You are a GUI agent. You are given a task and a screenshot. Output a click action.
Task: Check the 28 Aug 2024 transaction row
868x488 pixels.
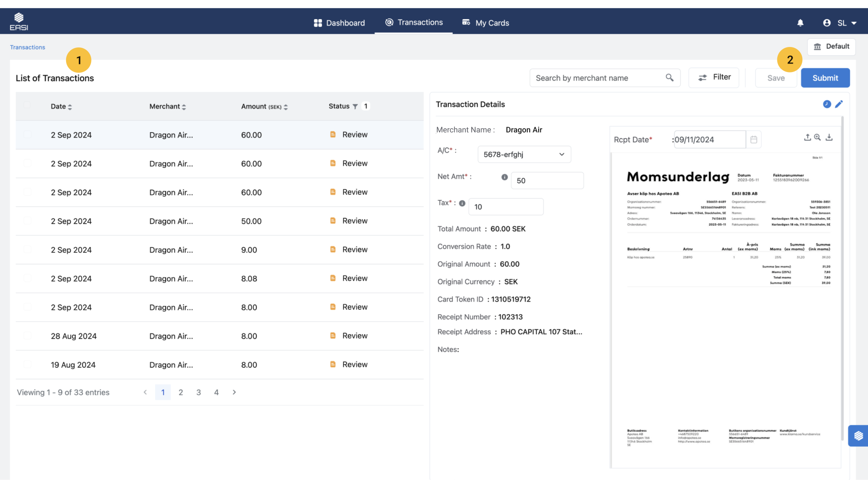pyautogui.click(x=28, y=335)
